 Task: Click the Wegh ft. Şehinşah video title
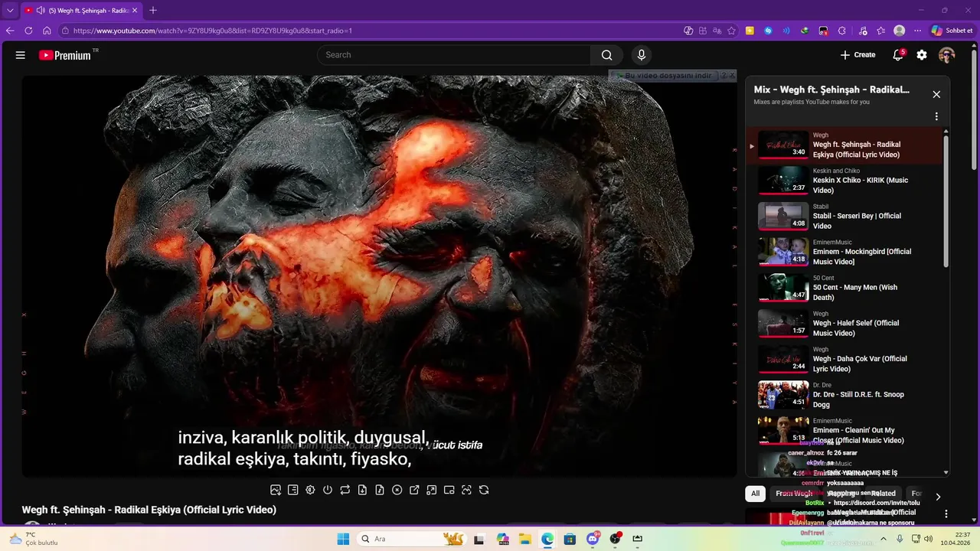point(149,510)
